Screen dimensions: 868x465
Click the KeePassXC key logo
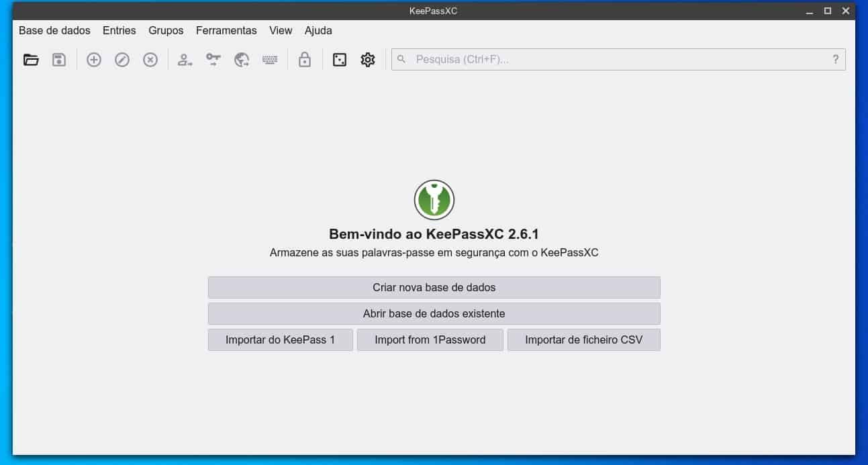(x=434, y=199)
